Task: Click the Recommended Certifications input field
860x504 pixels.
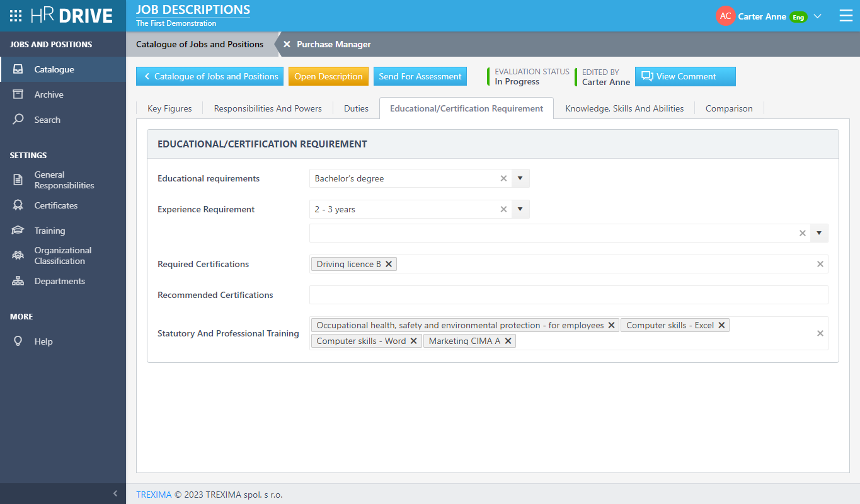Action: pos(568,295)
